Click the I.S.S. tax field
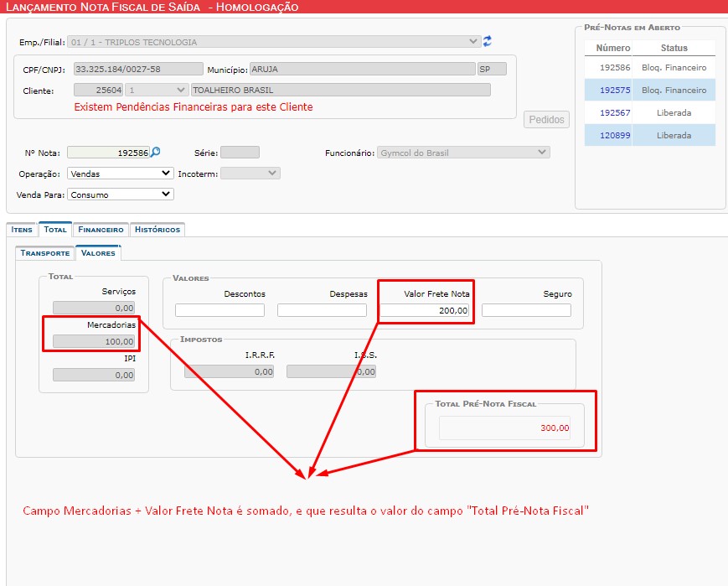This screenshot has width=728, height=586. tap(331, 371)
